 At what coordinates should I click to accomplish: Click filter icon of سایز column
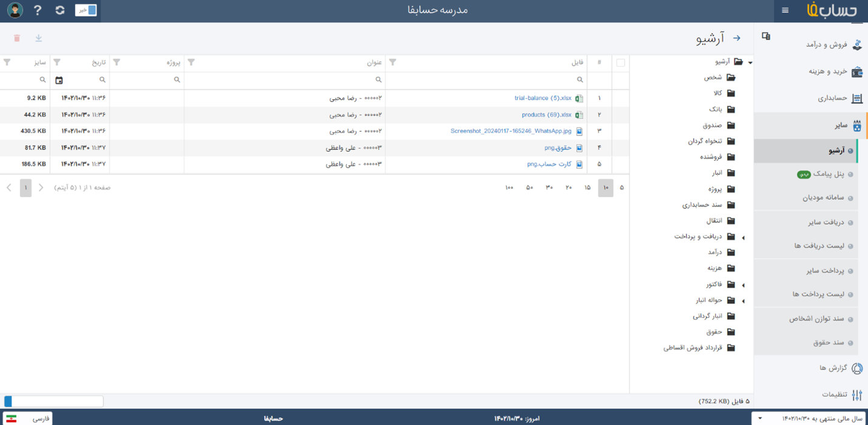7,63
